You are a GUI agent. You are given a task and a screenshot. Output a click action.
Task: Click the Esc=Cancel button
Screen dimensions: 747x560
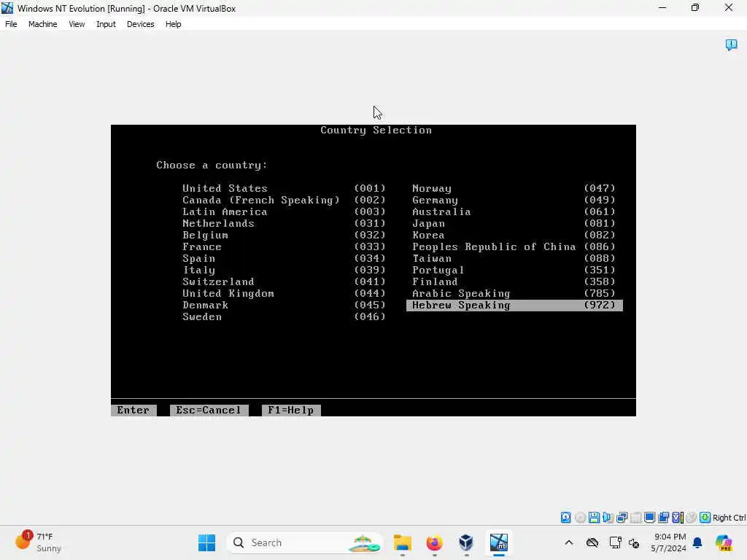click(209, 410)
